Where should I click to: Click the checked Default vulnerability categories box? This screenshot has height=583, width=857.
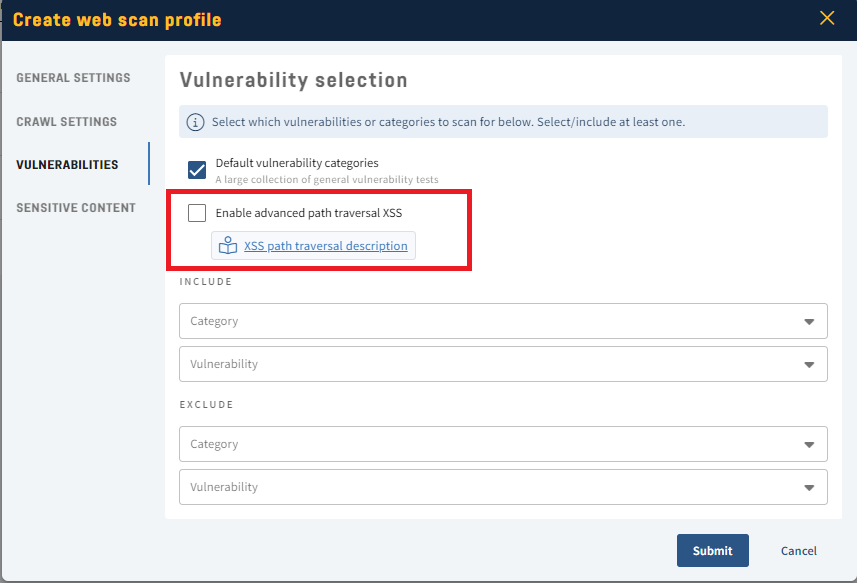(x=196, y=169)
